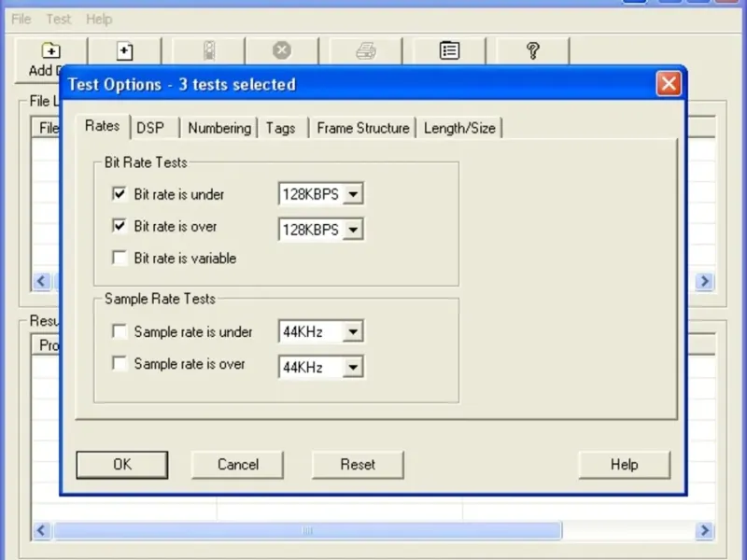The image size is (747, 560).
Task: Click the results list horizontal scrollbar thumb
Action: coord(308,530)
